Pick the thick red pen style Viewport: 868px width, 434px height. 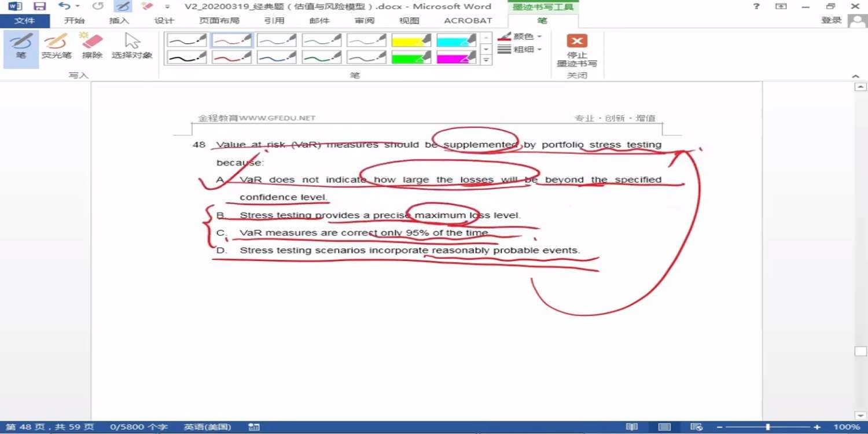tap(231, 57)
